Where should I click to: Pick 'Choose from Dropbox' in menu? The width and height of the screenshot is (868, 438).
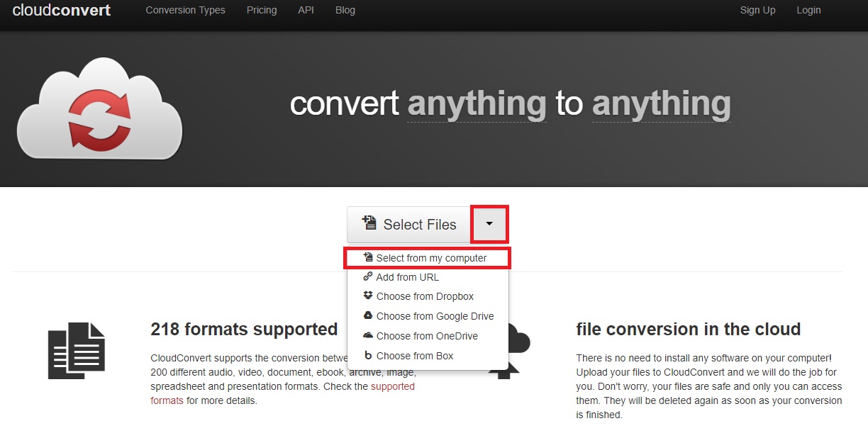tap(428, 296)
